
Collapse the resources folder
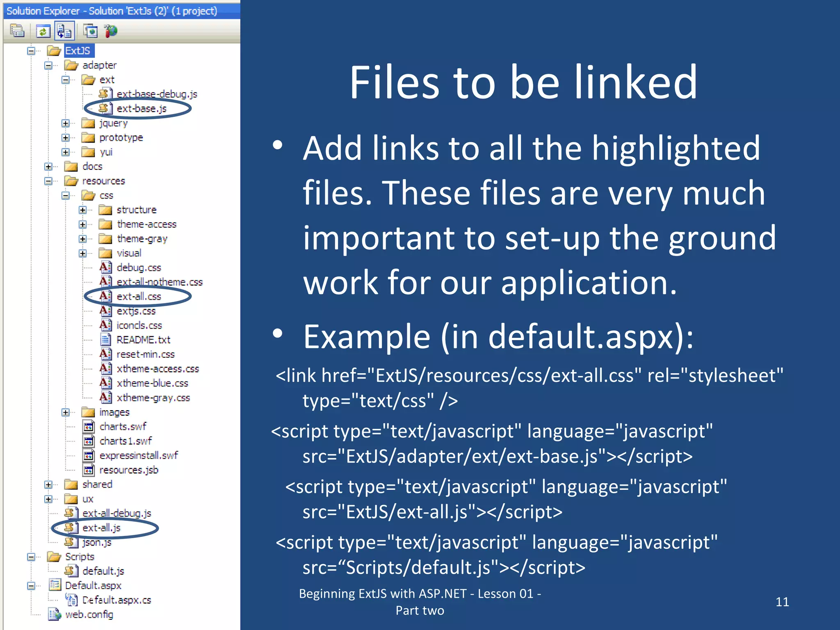coord(48,181)
